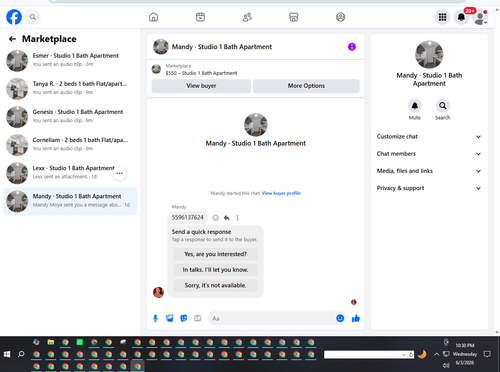Search in conversation via the magnifier icon
Screen dimensions: 500x372
443,106
